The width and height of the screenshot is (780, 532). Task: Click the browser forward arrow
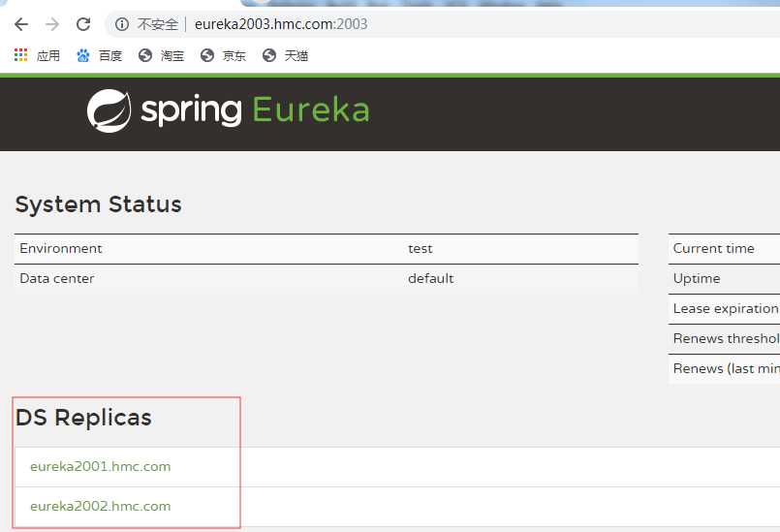52,24
